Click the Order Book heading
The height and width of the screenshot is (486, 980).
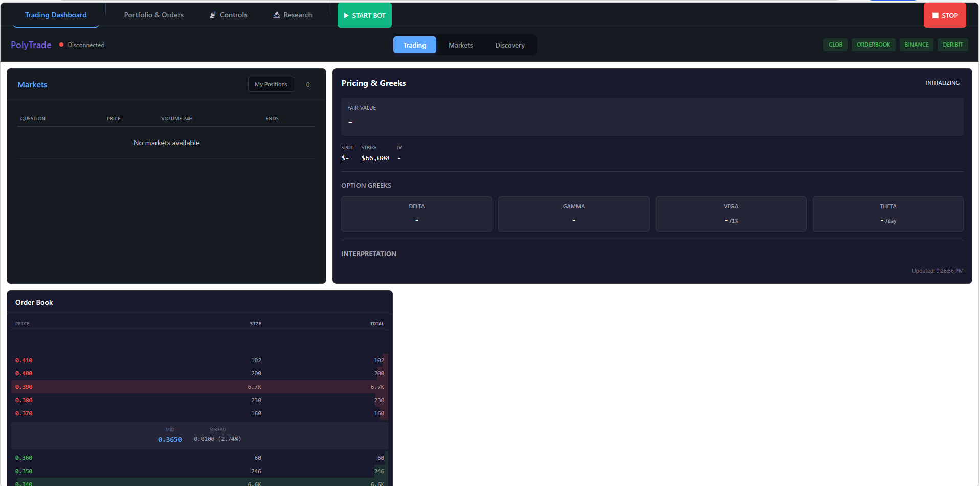[34, 302]
